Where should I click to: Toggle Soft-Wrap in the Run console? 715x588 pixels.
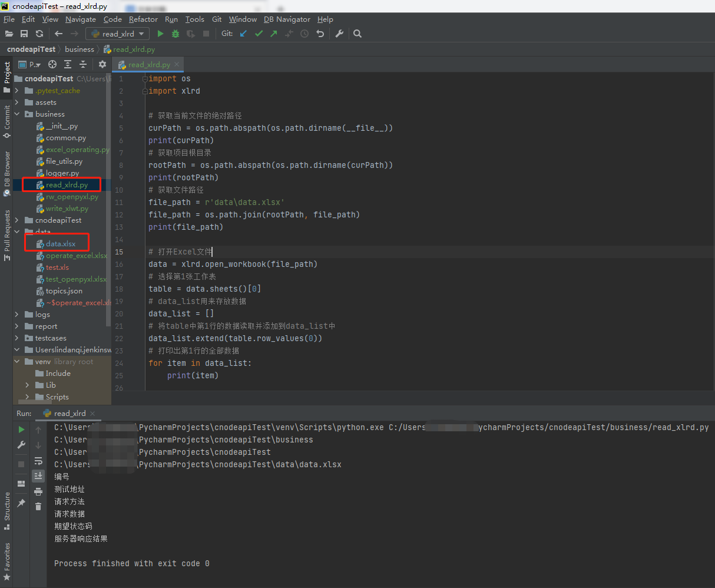click(38, 461)
